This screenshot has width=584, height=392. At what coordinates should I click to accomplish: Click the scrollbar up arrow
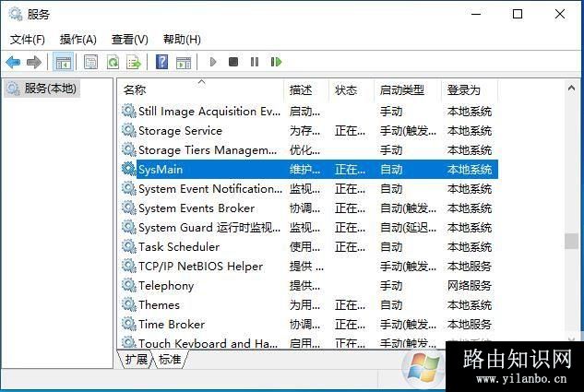pos(572,89)
